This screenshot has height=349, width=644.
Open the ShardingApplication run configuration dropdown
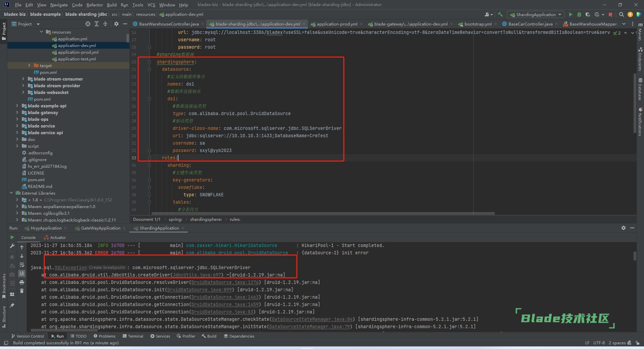click(x=535, y=14)
